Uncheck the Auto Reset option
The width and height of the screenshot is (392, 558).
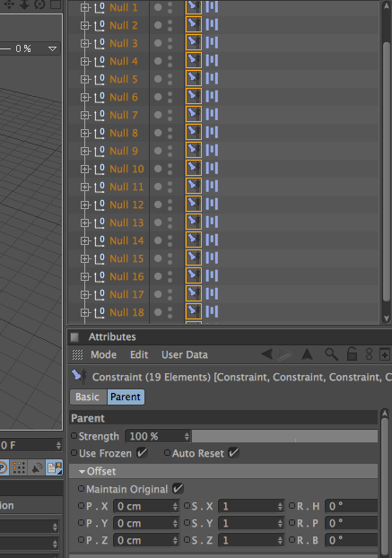tap(233, 453)
